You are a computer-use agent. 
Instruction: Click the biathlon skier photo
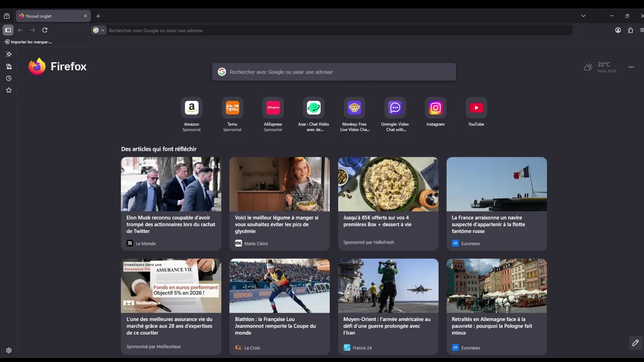(280, 286)
